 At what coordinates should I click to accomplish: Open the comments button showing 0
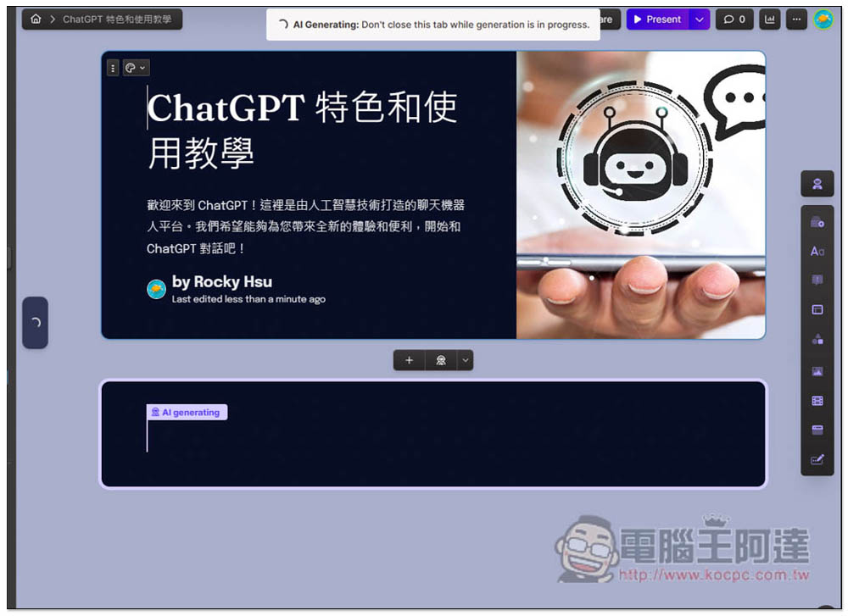(x=734, y=19)
